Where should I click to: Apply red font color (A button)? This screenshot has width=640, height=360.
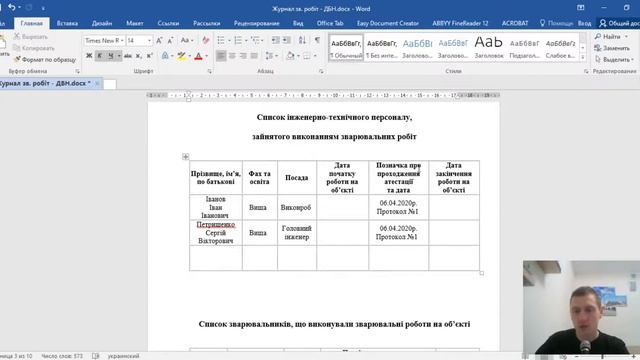[x=199, y=56]
